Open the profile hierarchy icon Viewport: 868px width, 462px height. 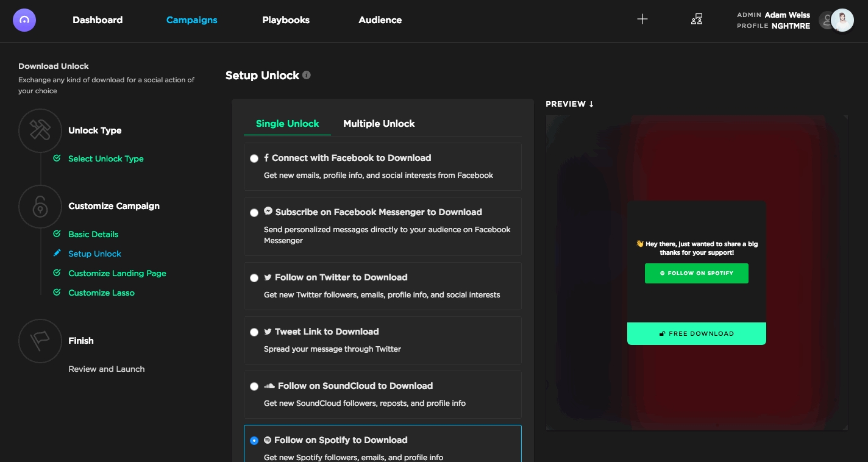tap(697, 20)
